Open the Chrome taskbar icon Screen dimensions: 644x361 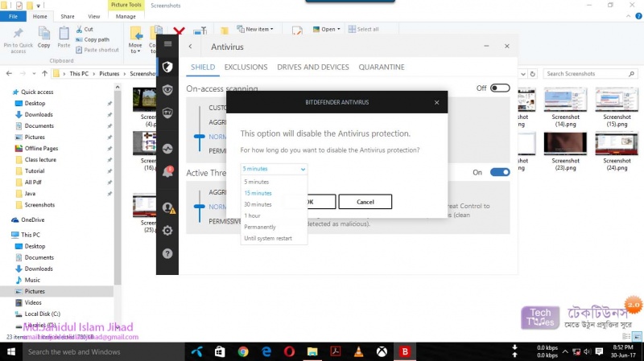[243, 351]
